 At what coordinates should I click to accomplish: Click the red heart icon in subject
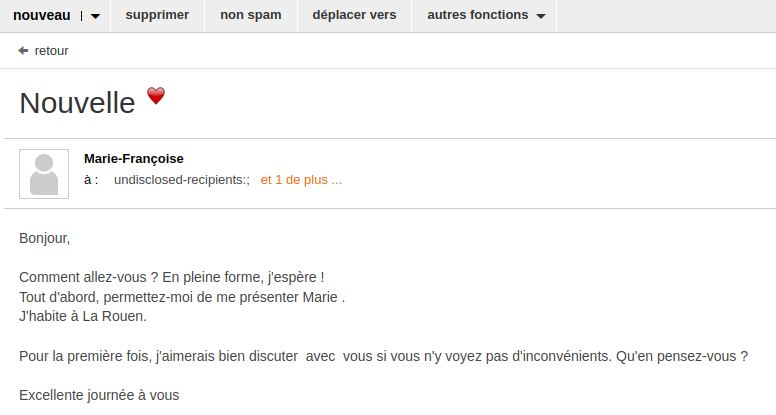click(x=156, y=96)
